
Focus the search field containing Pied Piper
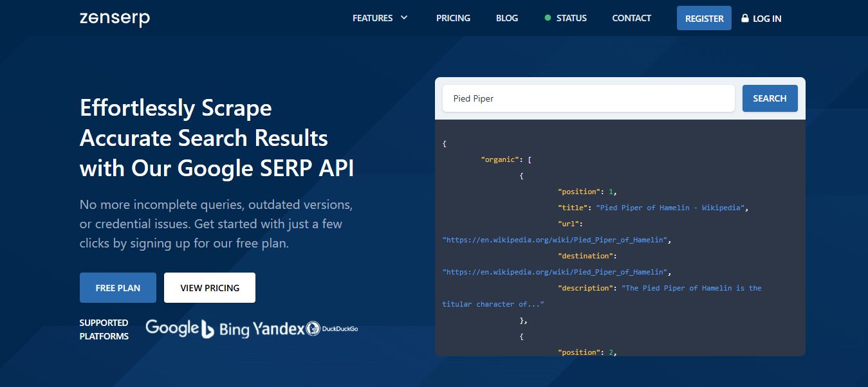(x=588, y=98)
